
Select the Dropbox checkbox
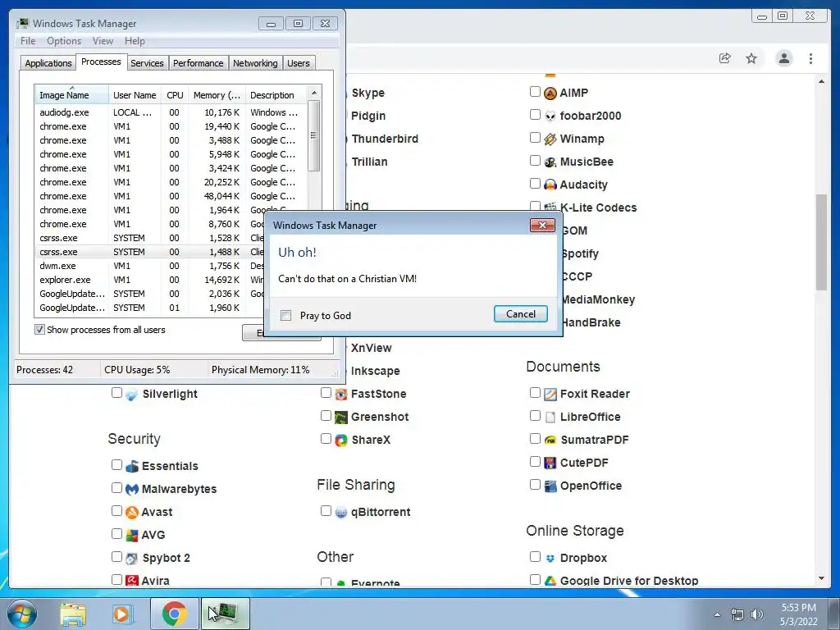pos(535,557)
